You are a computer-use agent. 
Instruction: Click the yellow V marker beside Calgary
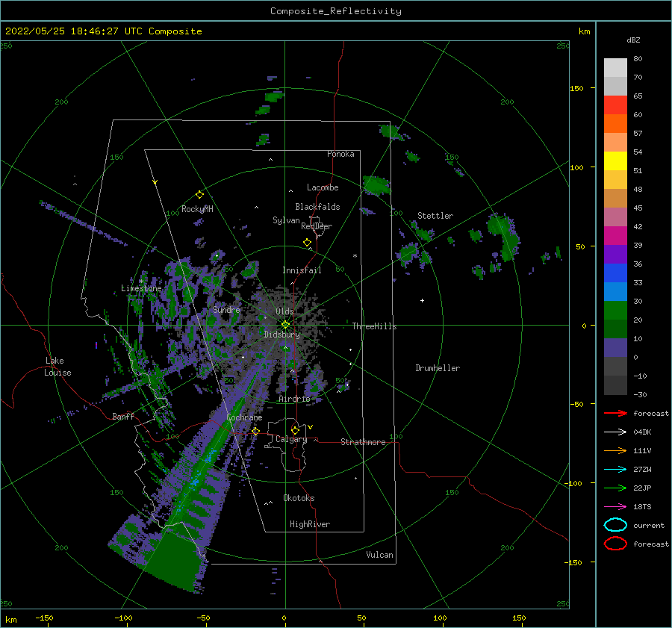310,427
